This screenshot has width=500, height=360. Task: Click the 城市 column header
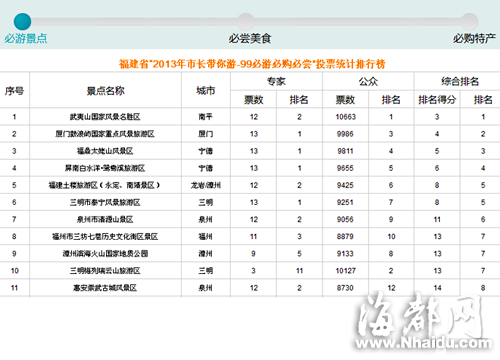(206, 91)
